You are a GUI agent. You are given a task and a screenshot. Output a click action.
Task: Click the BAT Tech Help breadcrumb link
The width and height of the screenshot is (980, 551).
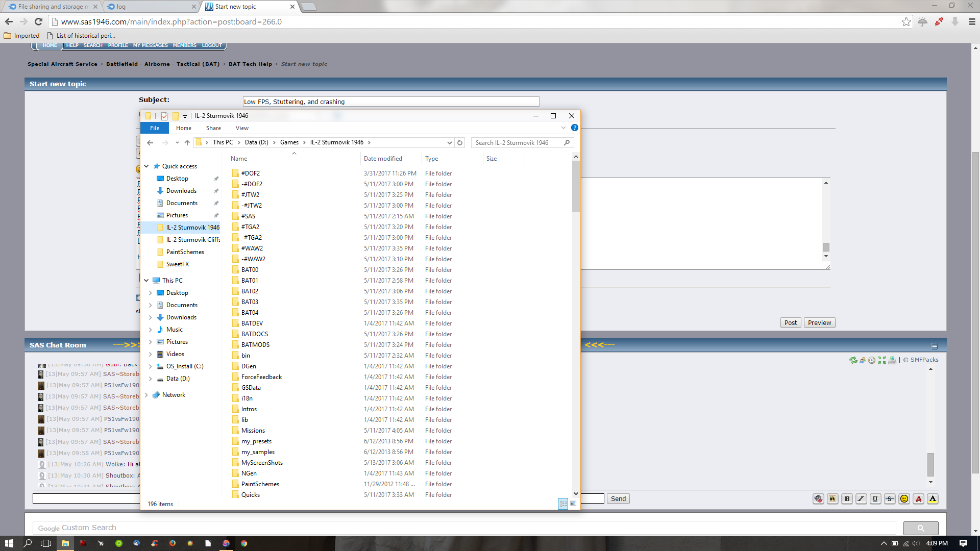[250, 64]
